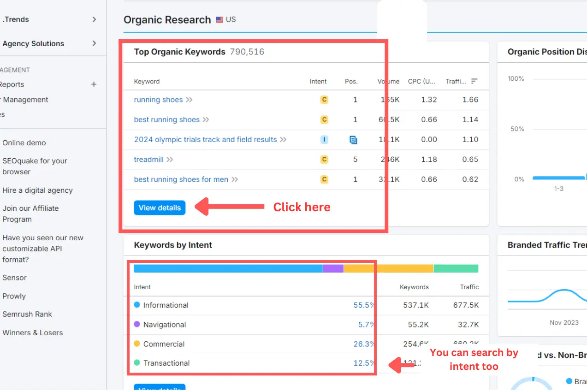Click the 1-3 bar in Organic Position chart

pos(558,178)
